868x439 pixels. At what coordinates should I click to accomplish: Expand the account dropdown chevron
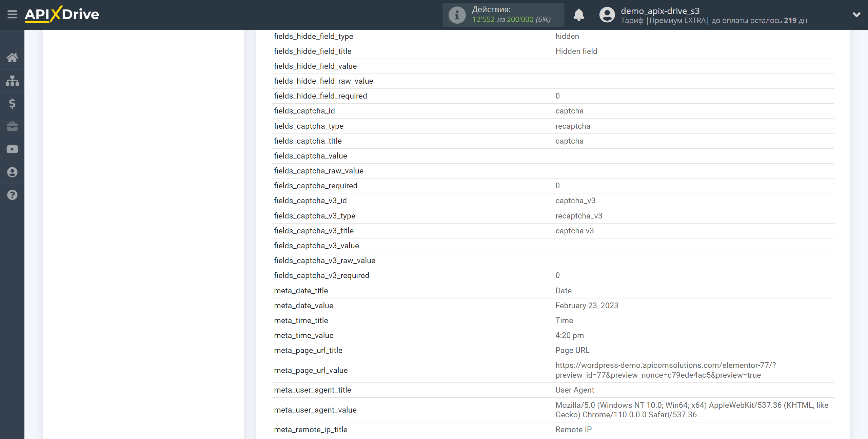[856, 15]
